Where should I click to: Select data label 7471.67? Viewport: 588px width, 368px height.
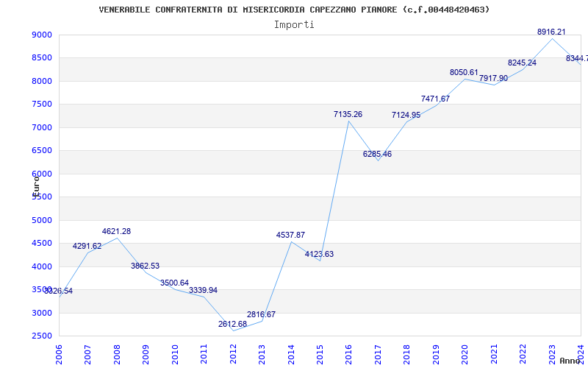pyautogui.click(x=435, y=99)
